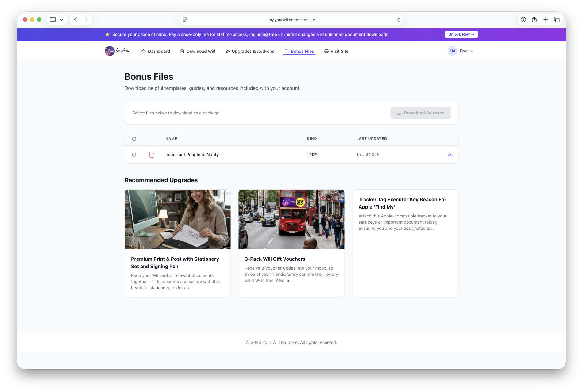Go forward with the browser forward arrow
Screen dimensions: 583x392
click(86, 20)
